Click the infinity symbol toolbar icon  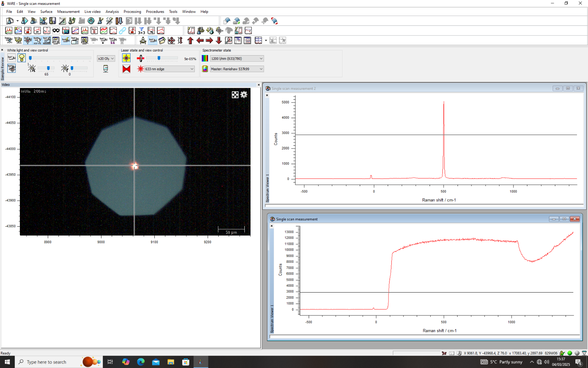coord(56,31)
